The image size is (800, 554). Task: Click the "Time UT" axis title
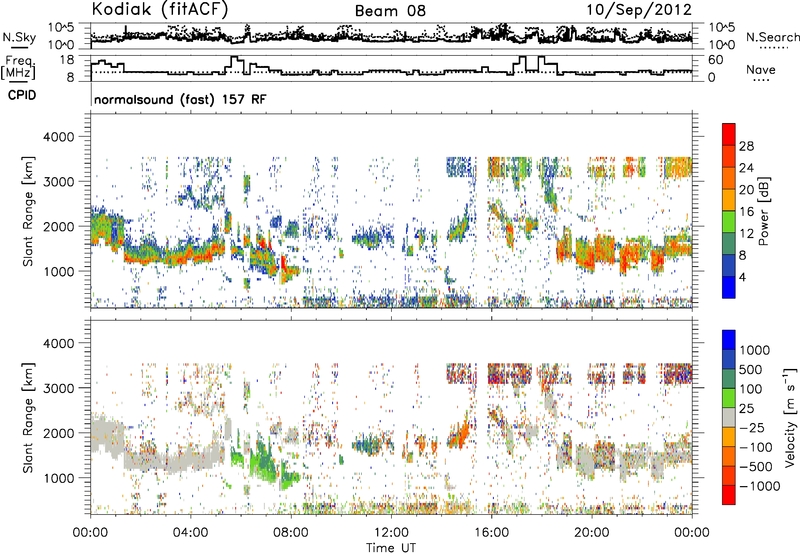[x=391, y=548]
